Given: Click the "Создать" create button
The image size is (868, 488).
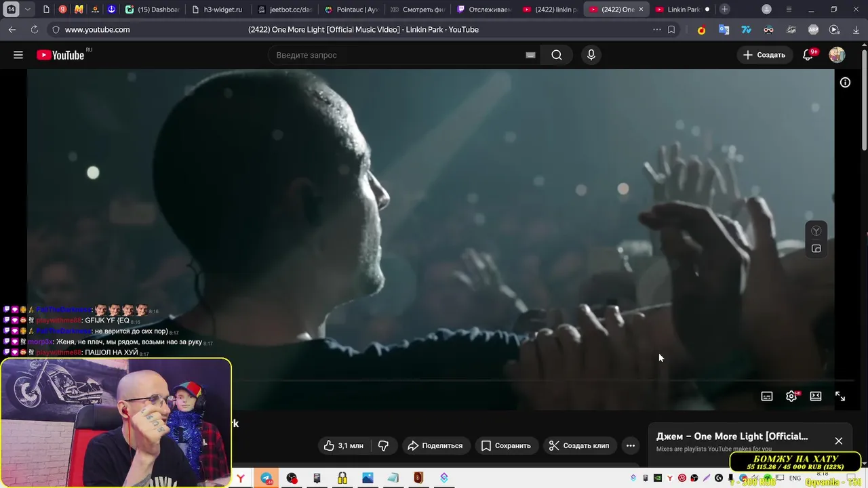Looking at the screenshot, I should point(764,55).
